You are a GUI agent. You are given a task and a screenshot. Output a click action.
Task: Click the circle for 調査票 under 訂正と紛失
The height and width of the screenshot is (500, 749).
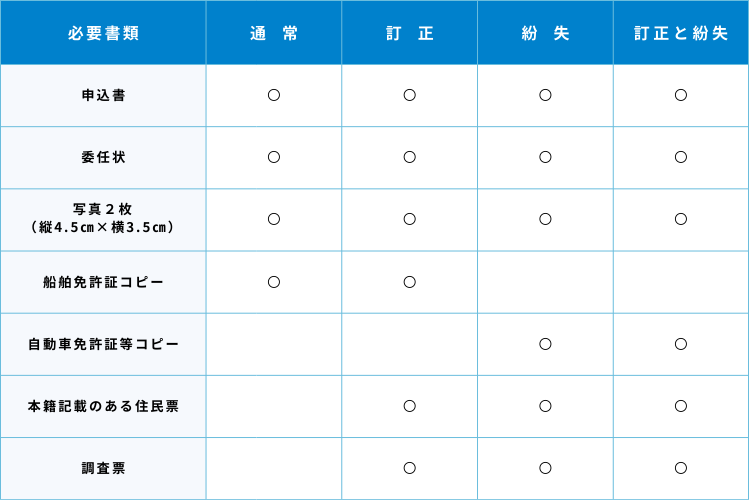(x=681, y=467)
